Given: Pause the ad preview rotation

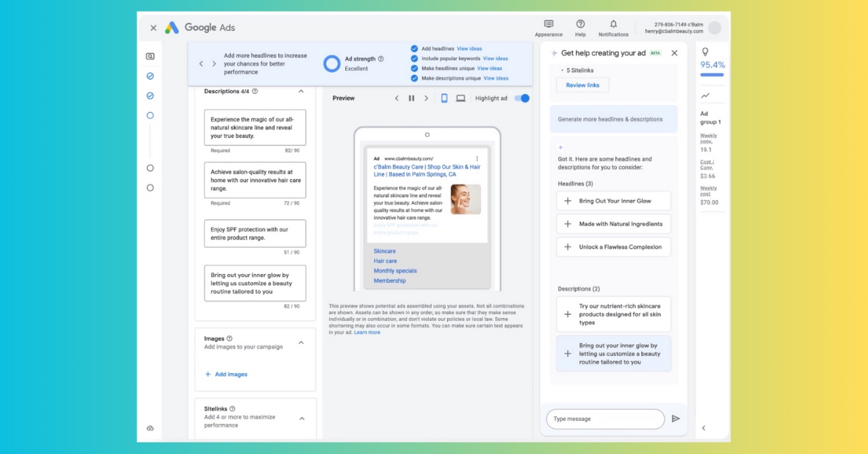Looking at the screenshot, I should [x=412, y=98].
